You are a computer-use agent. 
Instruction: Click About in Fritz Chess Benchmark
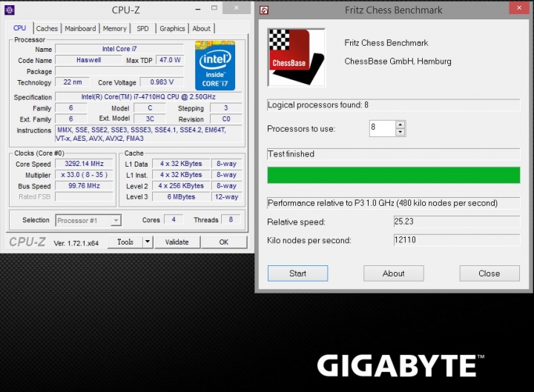tap(393, 273)
